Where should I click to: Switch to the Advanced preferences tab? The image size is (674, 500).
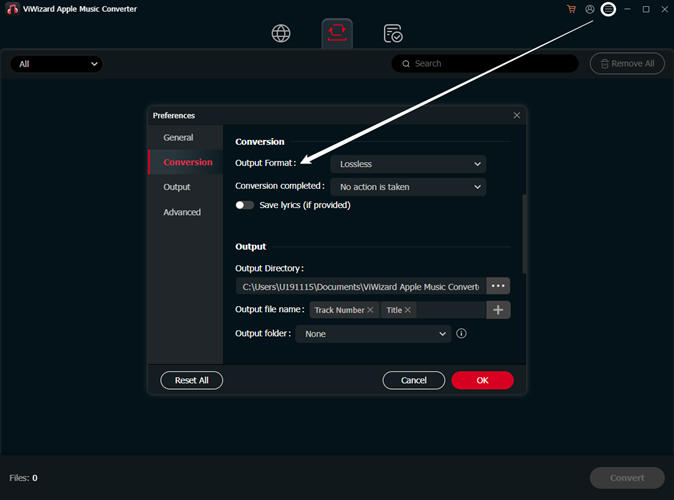tap(182, 212)
